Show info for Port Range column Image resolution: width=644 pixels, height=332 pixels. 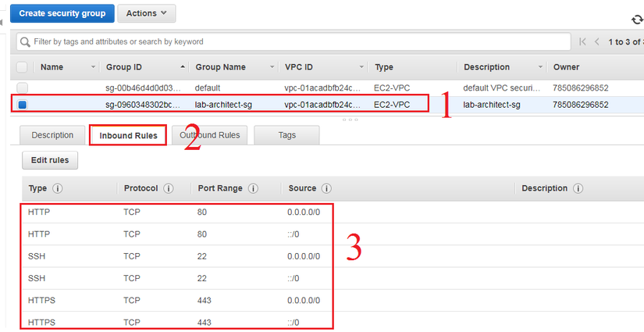tap(253, 188)
